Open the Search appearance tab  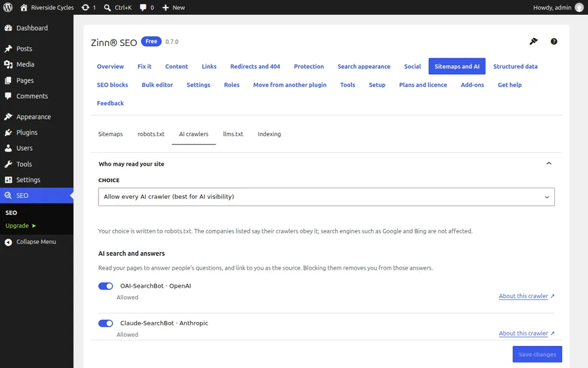[x=364, y=66]
